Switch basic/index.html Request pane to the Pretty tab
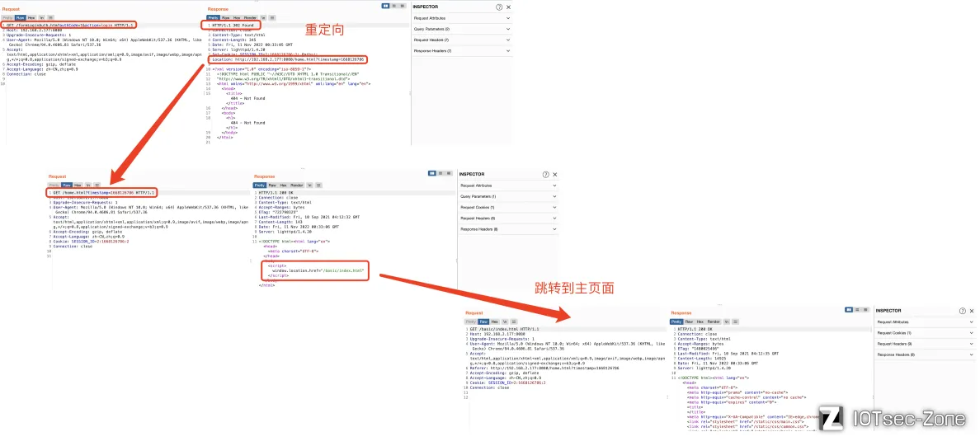This screenshot has width=980, height=446. pyautogui.click(x=471, y=322)
